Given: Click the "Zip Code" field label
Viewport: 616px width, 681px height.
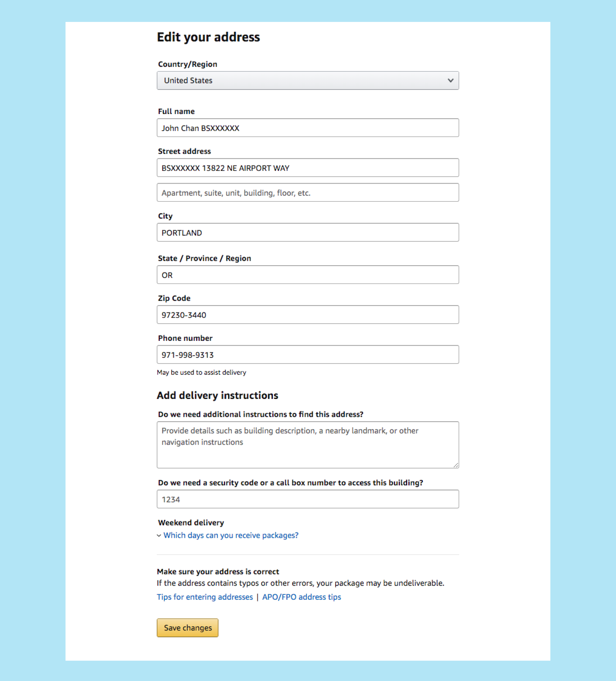Looking at the screenshot, I should (174, 298).
